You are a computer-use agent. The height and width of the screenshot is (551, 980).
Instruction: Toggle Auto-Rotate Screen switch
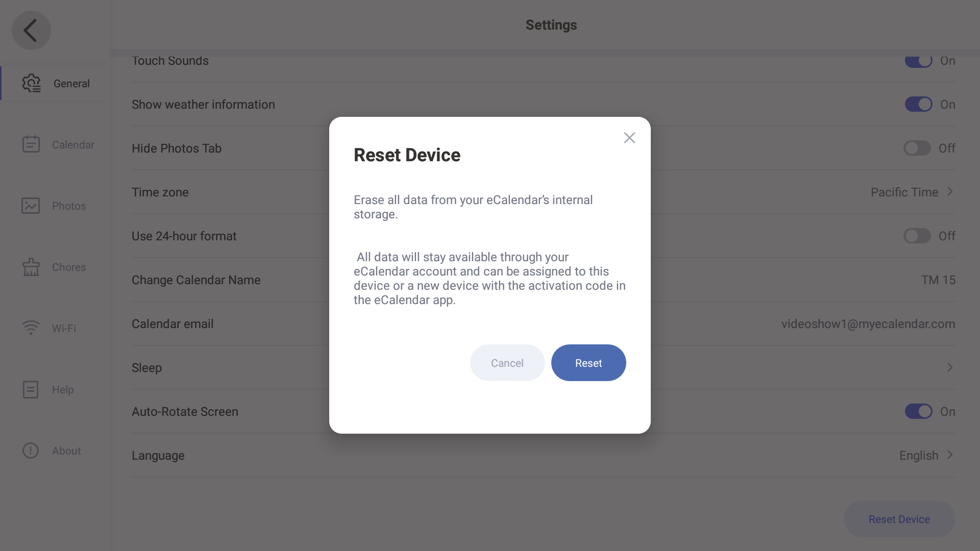918,411
